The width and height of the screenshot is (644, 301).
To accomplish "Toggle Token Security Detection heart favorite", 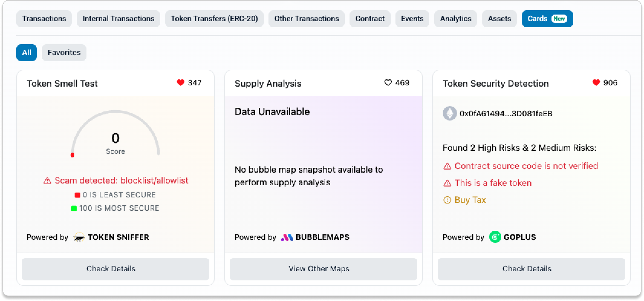I will (596, 83).
